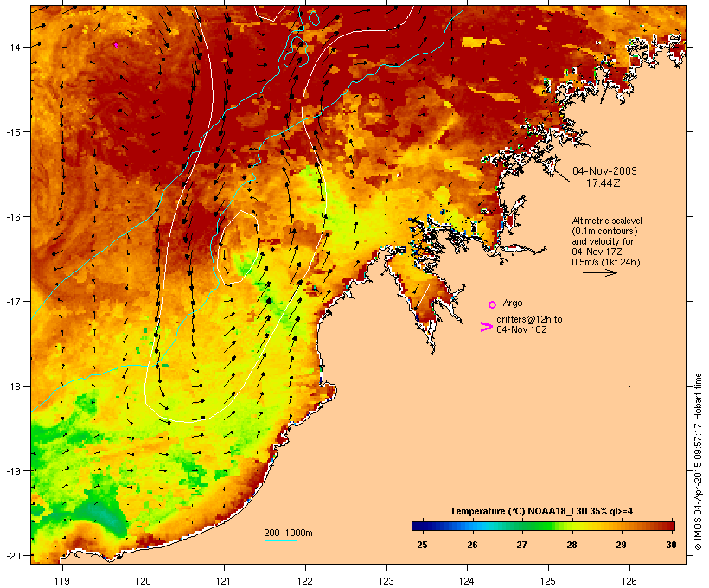Click the magenta drifter marker near -14 latitude
This screenshot has width=709, height=588.
tap(116, 45)
